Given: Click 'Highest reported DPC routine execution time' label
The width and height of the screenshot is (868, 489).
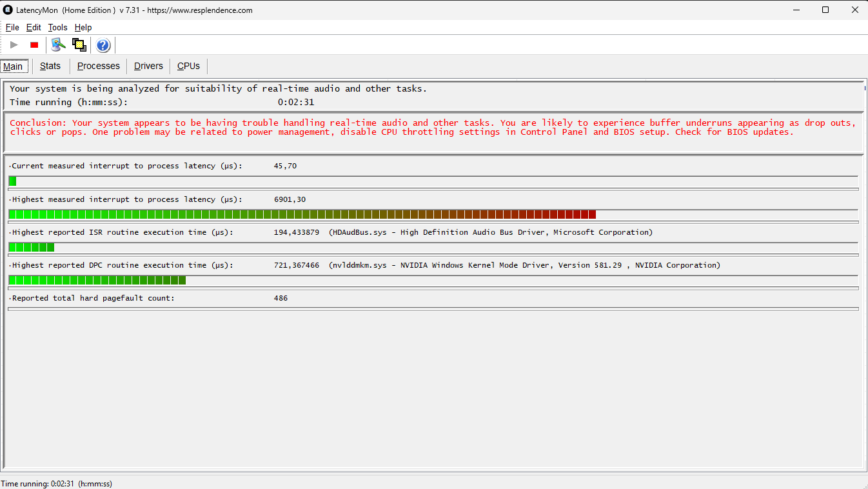Looking at the screenshot, I should click(123, 265).
